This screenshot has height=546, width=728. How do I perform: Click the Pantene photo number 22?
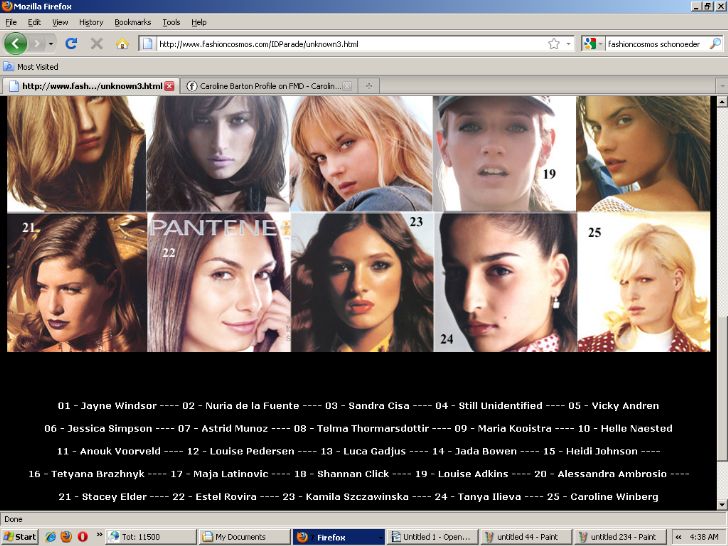pos(219,282)
